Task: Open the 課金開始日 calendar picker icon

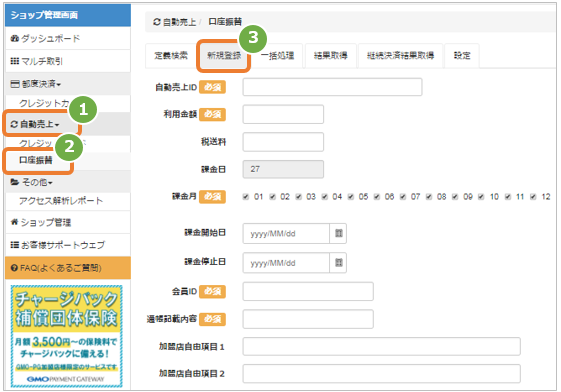Action: (x=338, y=234)
